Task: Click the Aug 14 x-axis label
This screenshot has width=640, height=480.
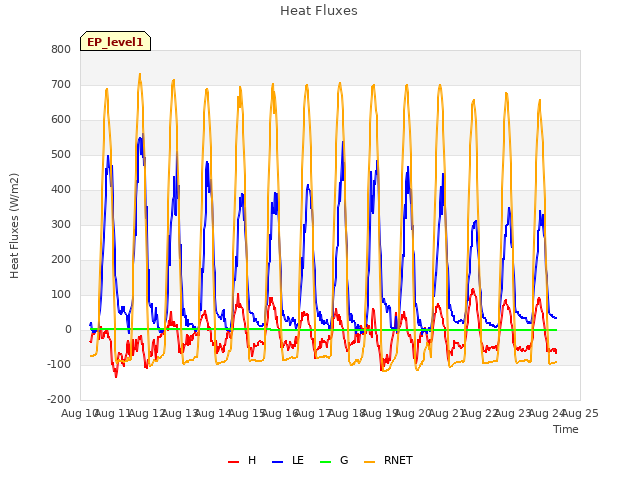Action: point(213,413)
